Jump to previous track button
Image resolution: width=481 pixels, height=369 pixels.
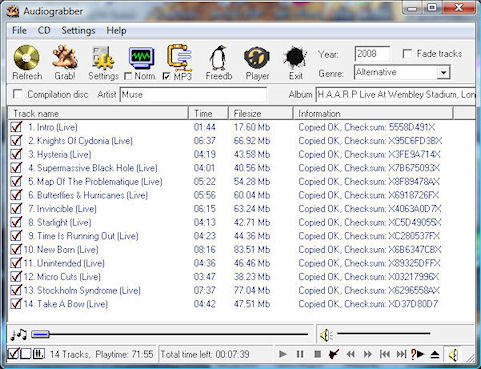tap(385, 354)
